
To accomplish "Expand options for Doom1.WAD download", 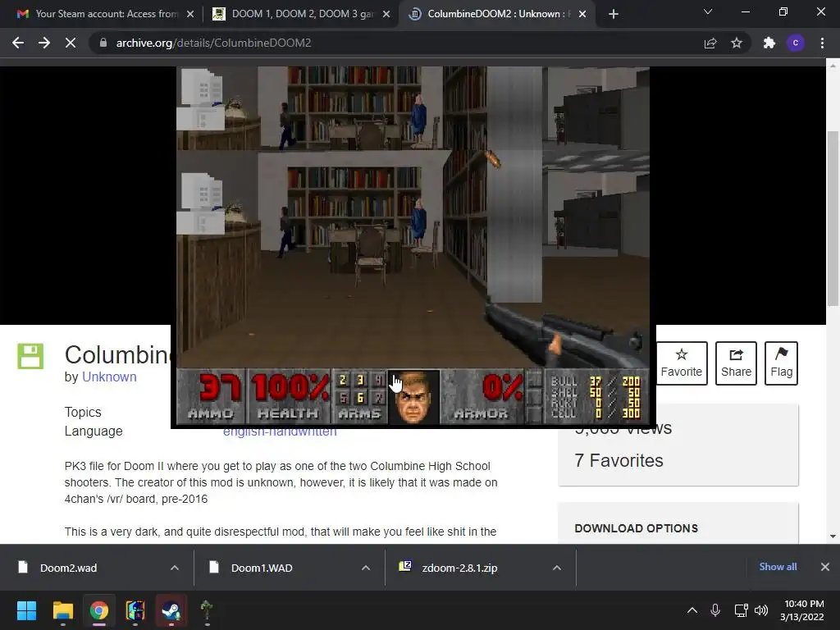I will point(366,568).
